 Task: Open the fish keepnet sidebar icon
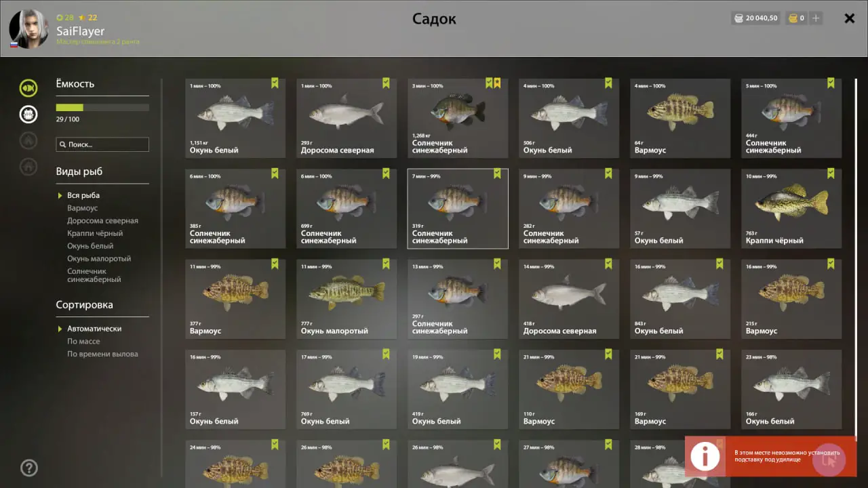click(x=28, y=87)
